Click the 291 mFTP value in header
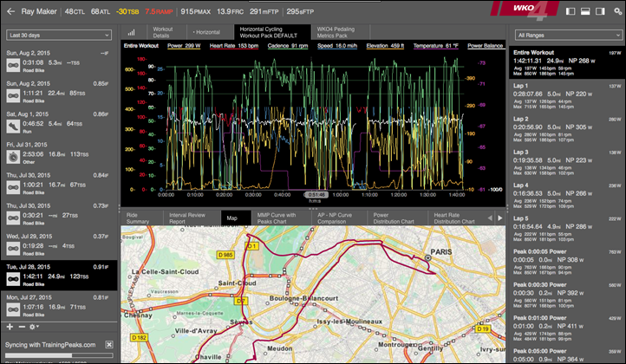 click(x=264, y=11)
